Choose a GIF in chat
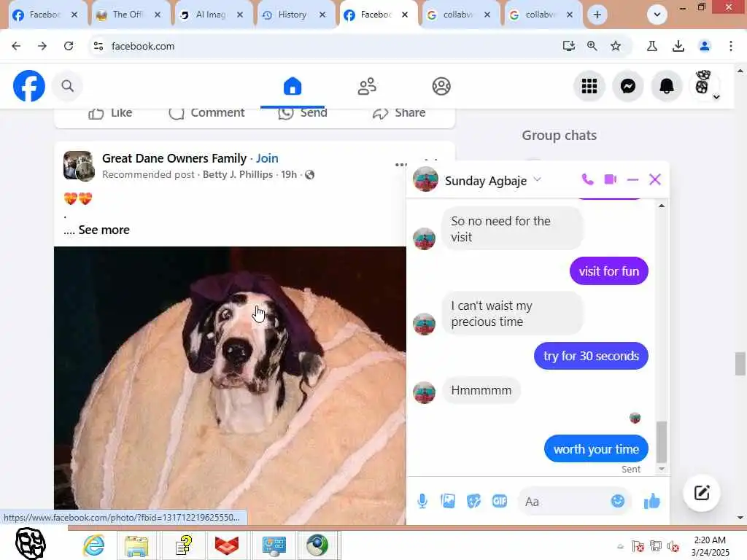 pyautogui.click(x=499, y=501)
